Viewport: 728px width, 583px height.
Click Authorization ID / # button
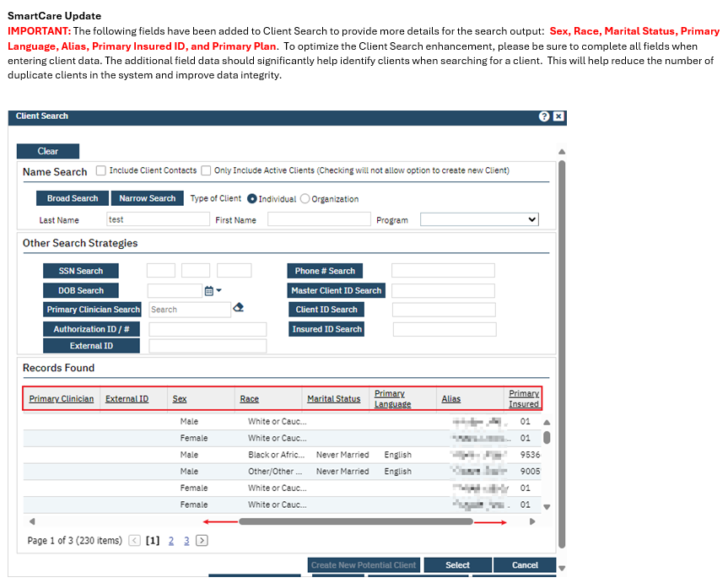(91, 329)
